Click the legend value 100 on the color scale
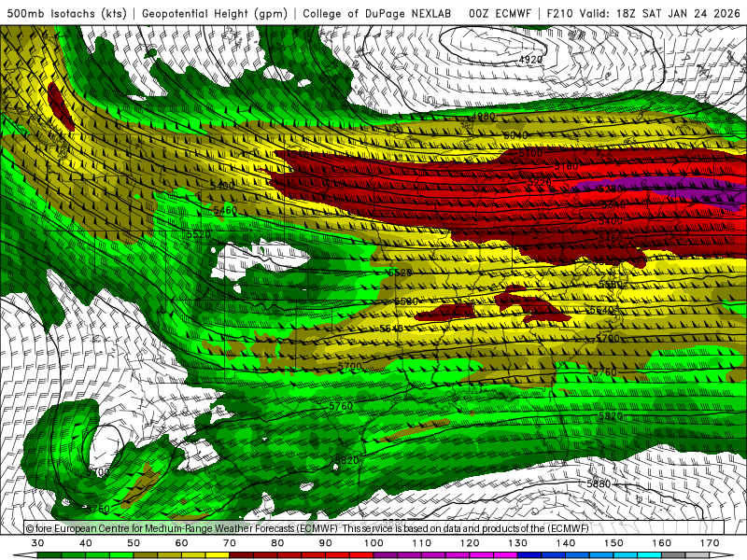The height and width of the screenshot is (560, 747). tap(373, 543)
